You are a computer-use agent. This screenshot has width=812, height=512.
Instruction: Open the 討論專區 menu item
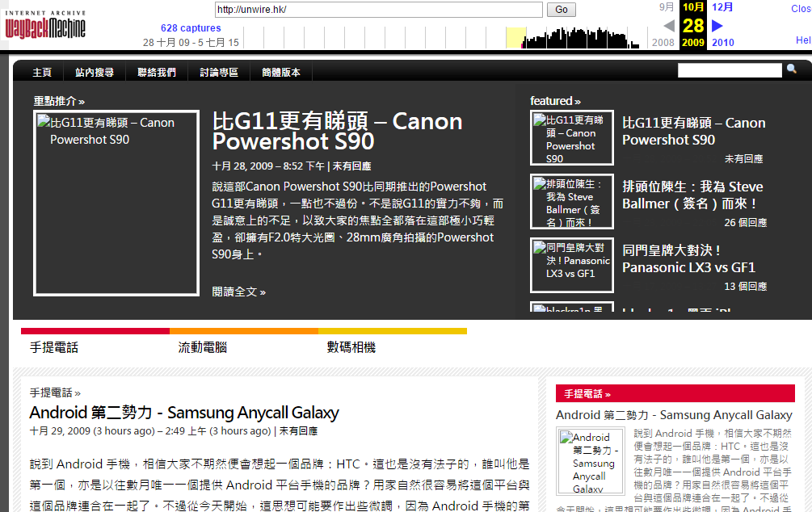[219, 72]
